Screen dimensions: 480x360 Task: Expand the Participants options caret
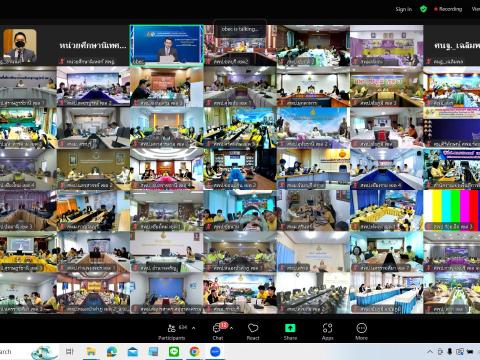(194, 328)
